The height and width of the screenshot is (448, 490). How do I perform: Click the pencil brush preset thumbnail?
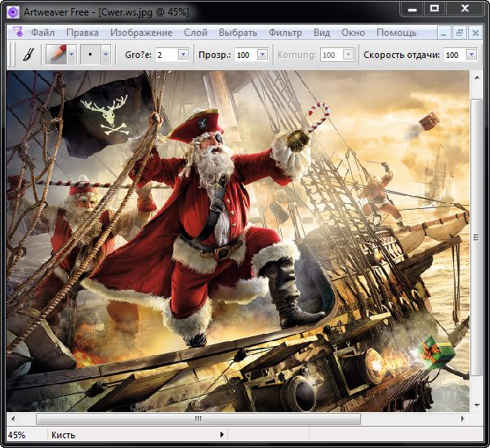(56, 55)
